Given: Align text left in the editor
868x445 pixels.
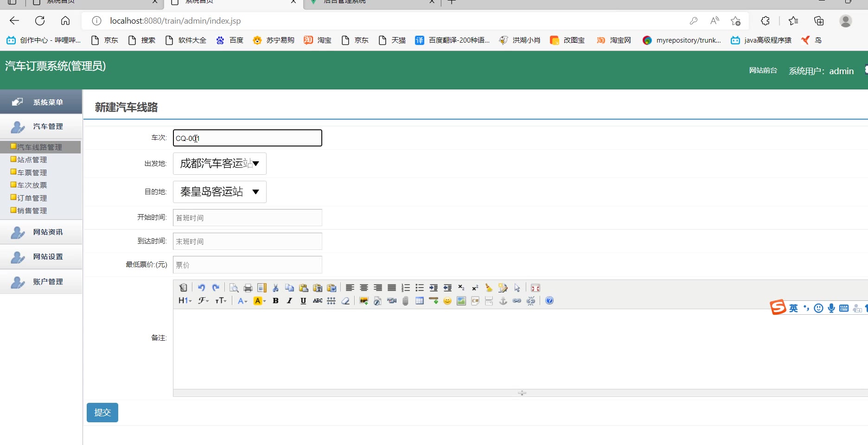Looking at the screenshot, I should [x=350, y=288].
